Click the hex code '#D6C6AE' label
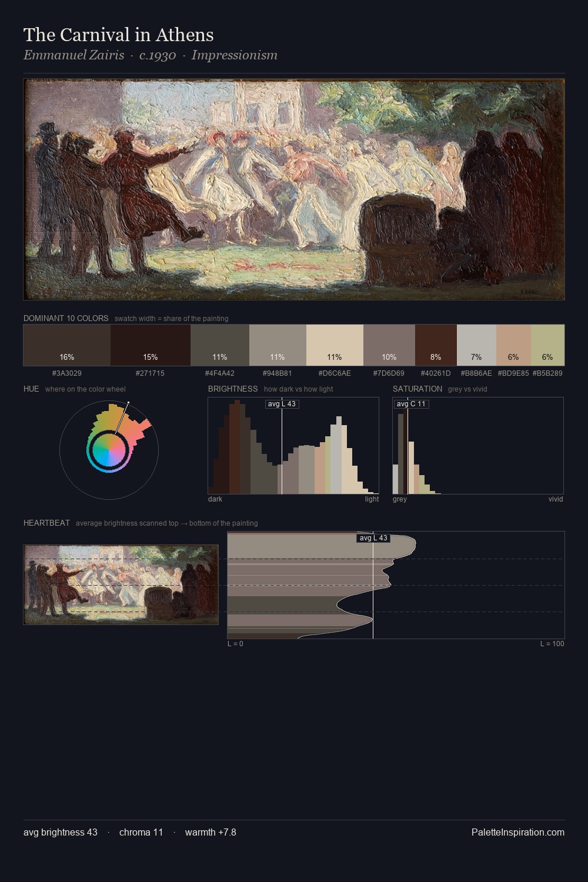 click(335, 373)
